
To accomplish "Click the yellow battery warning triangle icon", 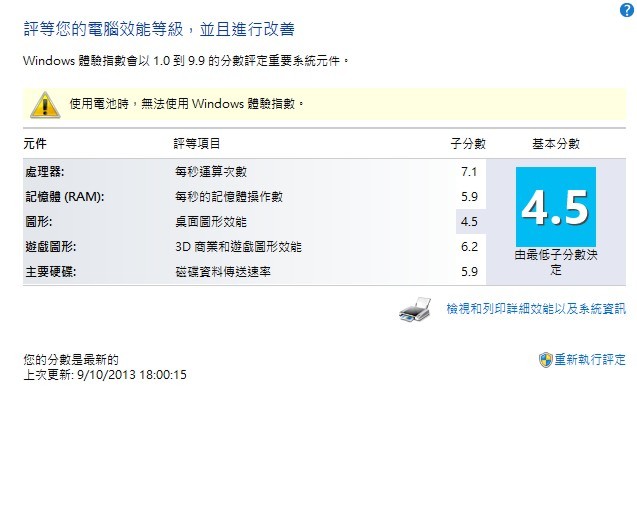I will [45, 105].
